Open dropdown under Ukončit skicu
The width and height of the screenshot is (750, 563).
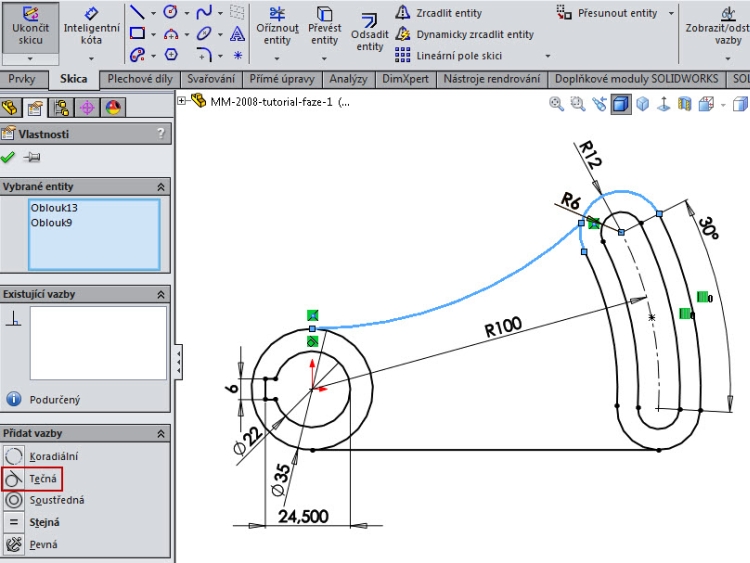point(30,59)
